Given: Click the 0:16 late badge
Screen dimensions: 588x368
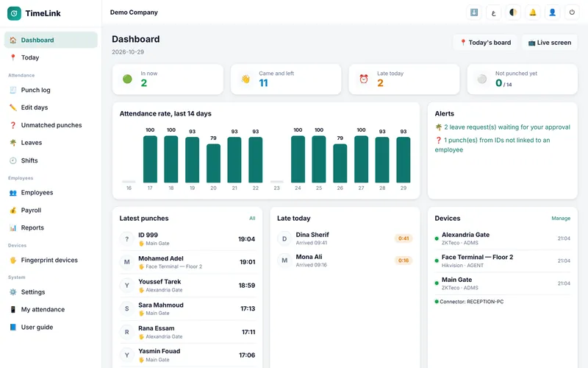Looking at the screenshot, I should point(404,261).
